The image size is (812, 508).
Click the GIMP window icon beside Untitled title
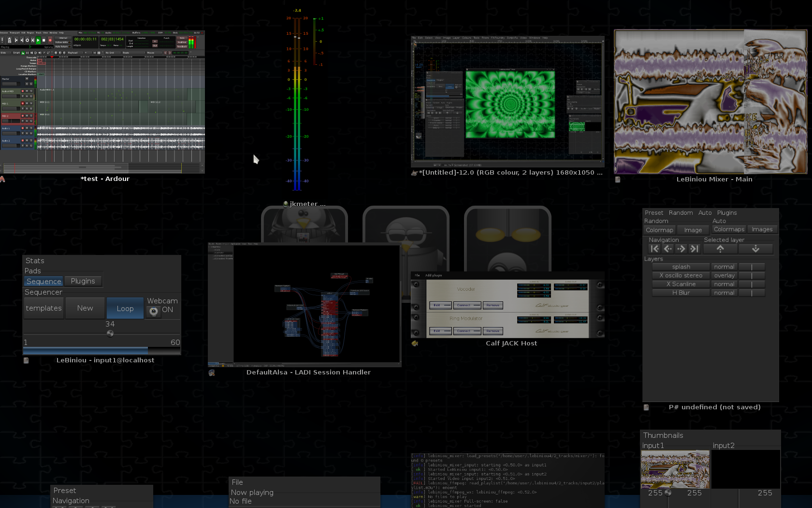pos(414,173)
